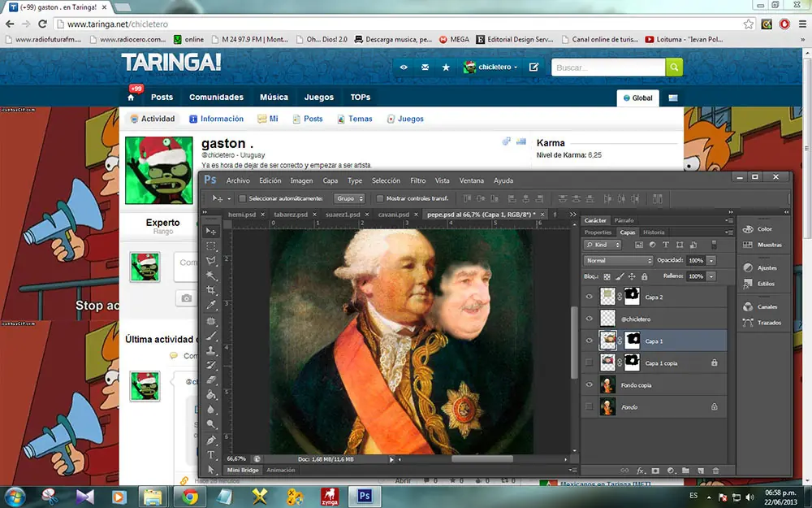This screenshot has width=812, height=508.
Task: Hide the @chicletero layer
Action: coord(589,319)
